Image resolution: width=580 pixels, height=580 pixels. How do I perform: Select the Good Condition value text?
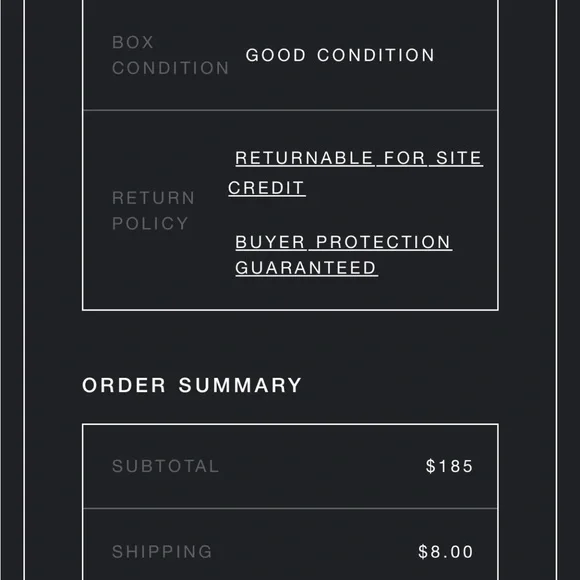(340, 55)
